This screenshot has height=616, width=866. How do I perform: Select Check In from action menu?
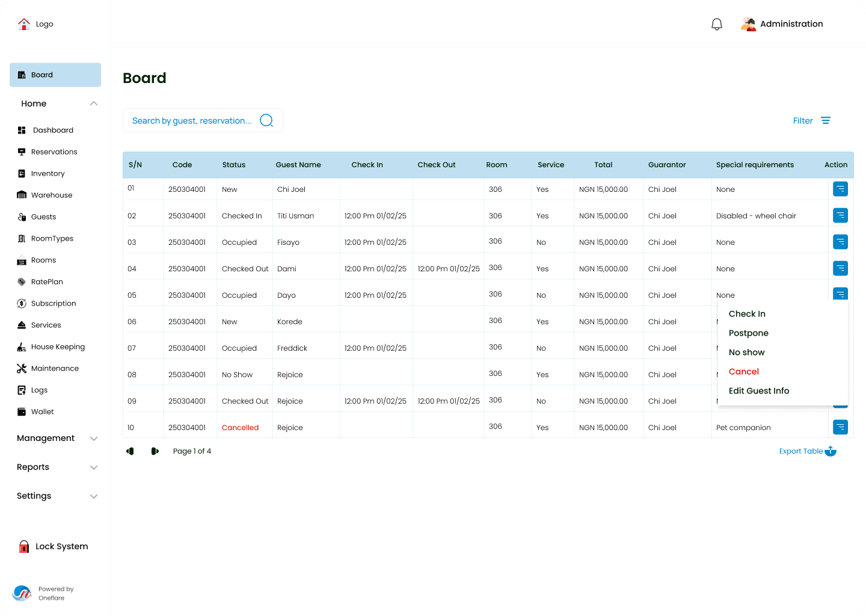point(747,313)
